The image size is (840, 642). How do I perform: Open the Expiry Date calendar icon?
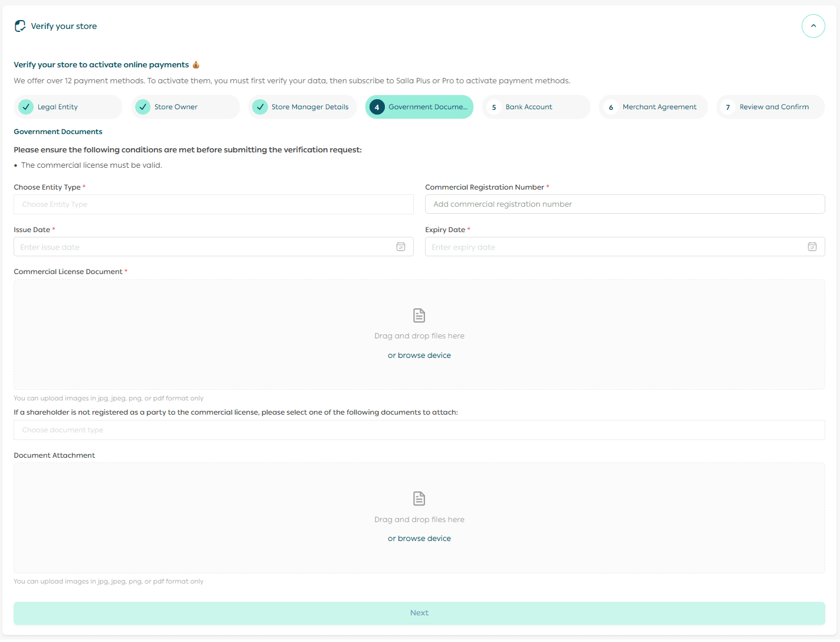(x=812, y=247)
